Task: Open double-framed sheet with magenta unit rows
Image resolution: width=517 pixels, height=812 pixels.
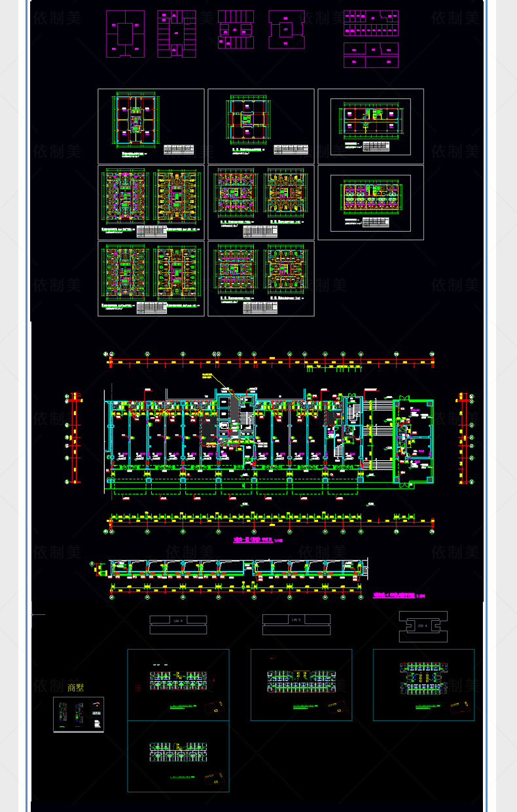Action: [x=370, y=202]
